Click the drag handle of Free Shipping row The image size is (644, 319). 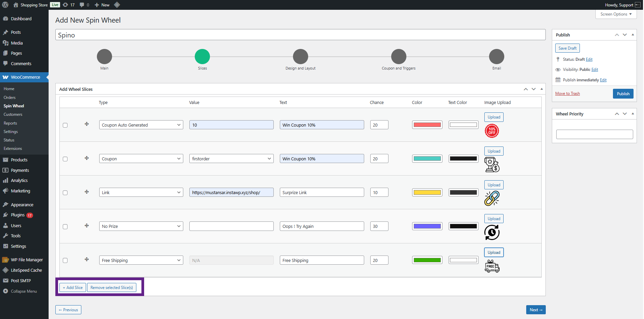point(87,259)
